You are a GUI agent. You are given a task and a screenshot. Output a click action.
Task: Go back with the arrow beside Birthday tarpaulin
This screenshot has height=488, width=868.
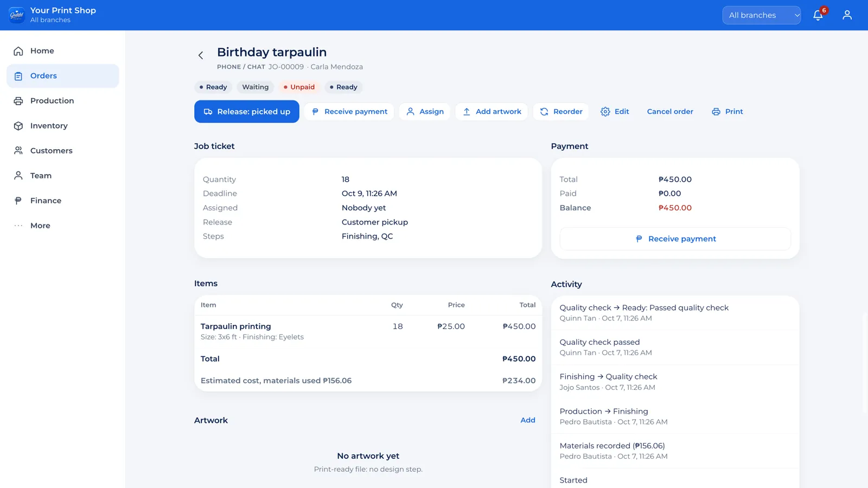[x=201, y=55]
